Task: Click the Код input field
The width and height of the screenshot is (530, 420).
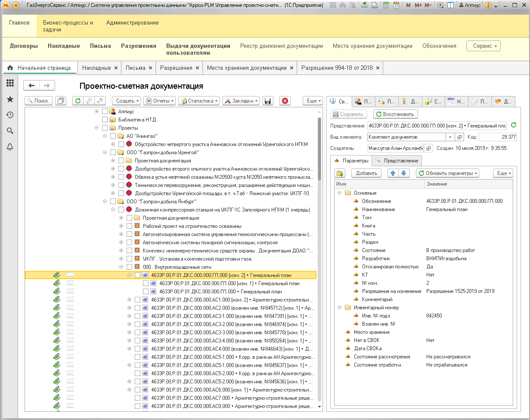Action: 498,137
